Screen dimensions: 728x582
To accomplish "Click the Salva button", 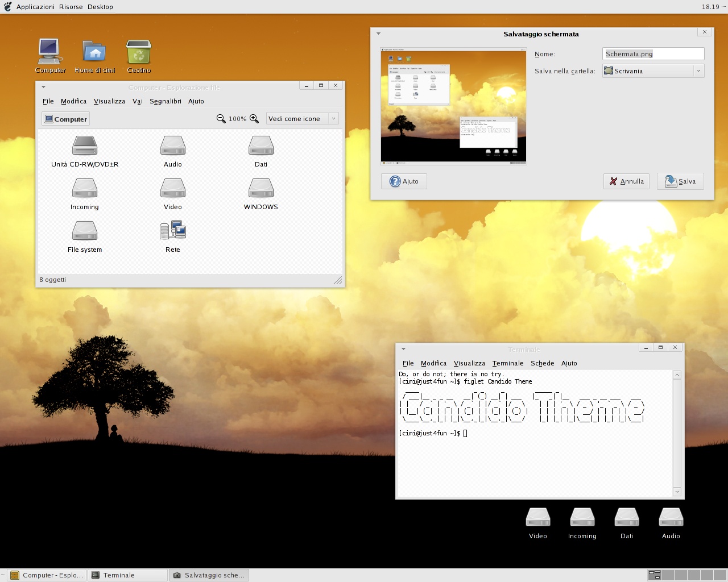I will [680, 181].
